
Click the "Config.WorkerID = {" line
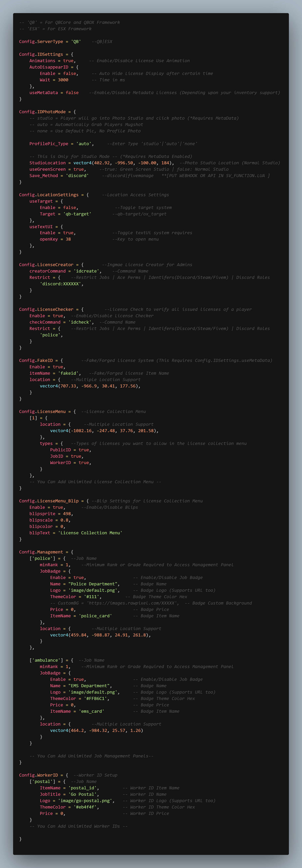(44, 776)
